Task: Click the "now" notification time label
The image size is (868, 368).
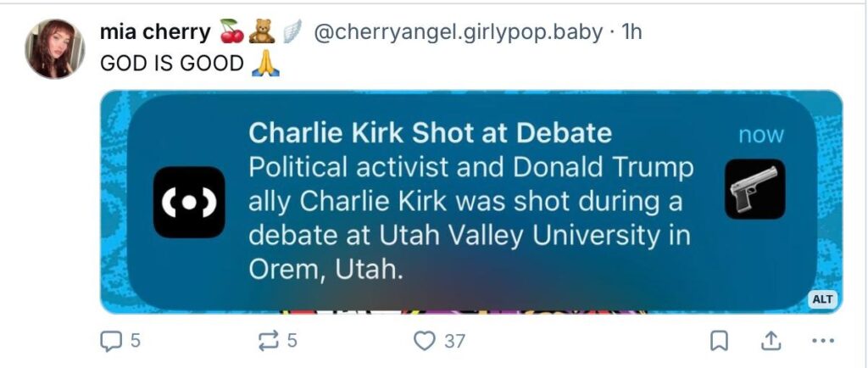Action: tap(761, 135)
